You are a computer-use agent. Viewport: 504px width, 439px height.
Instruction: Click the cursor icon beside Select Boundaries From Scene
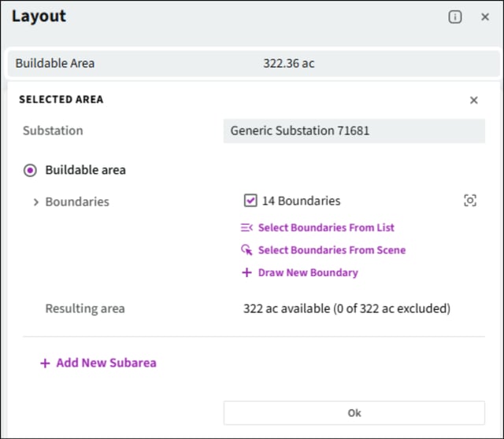246,250
